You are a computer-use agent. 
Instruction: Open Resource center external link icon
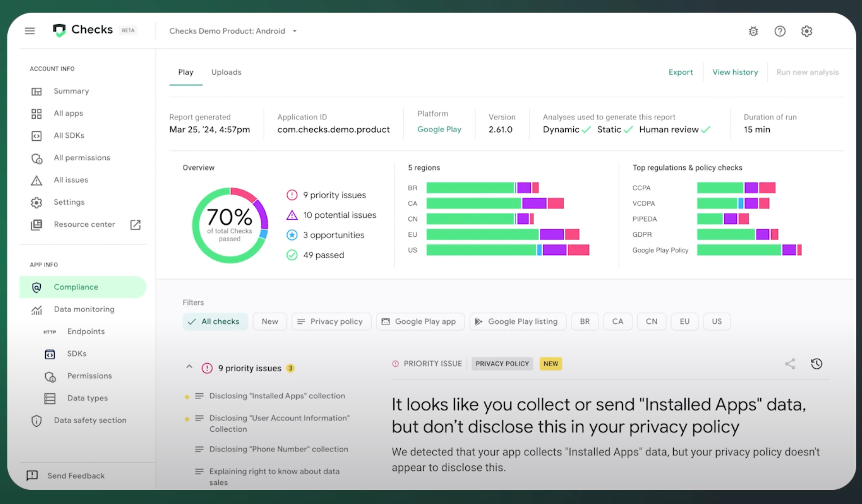[x=135, y=225]
